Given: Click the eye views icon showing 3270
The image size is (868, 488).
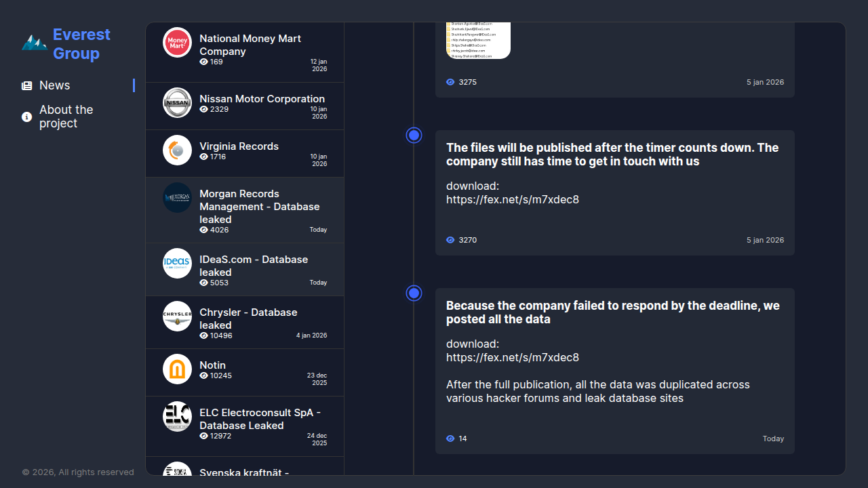Looking at the screenshot, I should 450,240.
